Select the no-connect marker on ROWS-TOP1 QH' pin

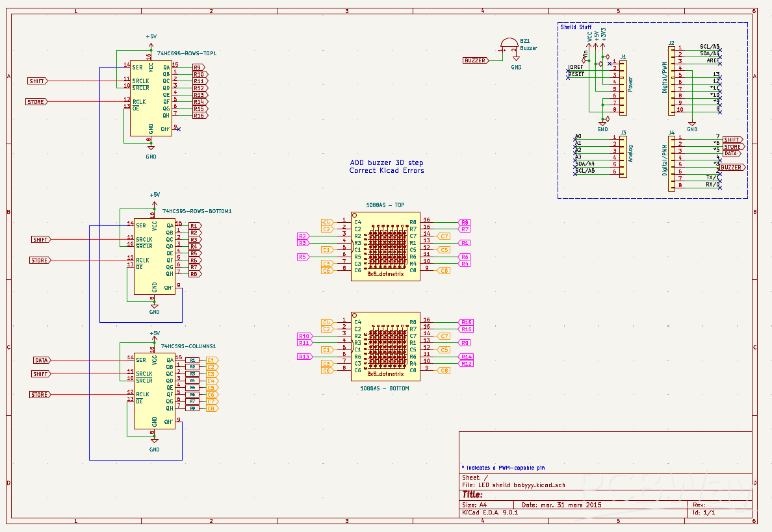179,129
